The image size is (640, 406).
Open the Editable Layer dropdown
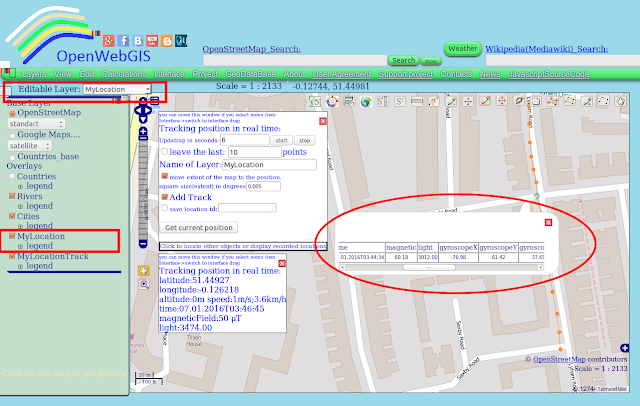coord(117,89)
